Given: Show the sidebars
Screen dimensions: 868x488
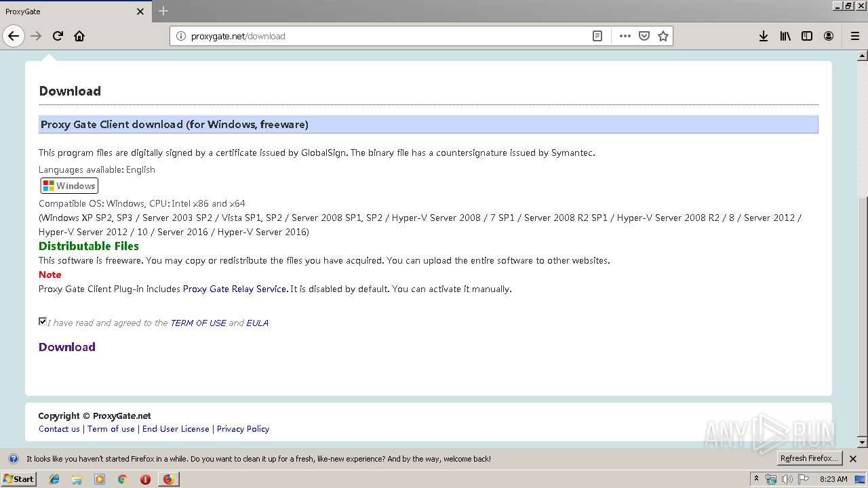Looking at the screenshot, I should point(807,36).
